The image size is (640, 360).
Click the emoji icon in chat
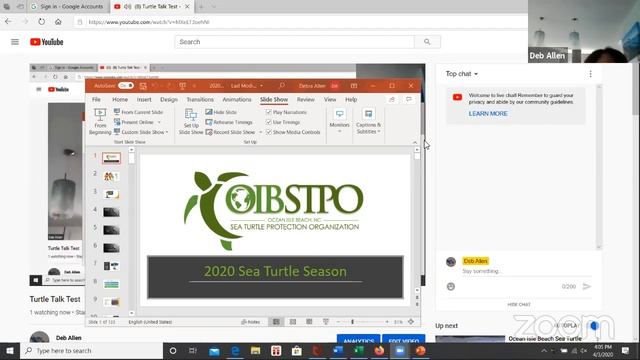451,287
